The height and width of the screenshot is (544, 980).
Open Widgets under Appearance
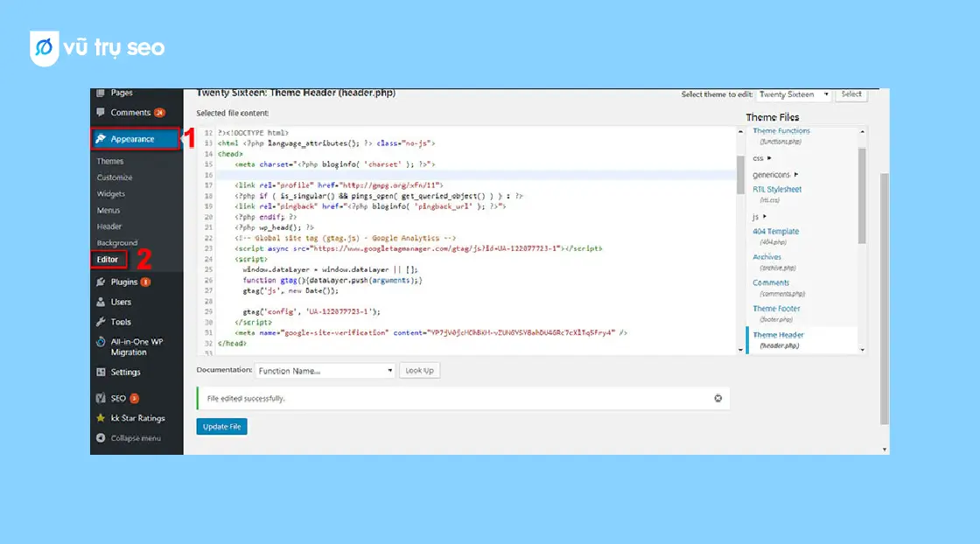pyautogui.click(x=110, y=193)
